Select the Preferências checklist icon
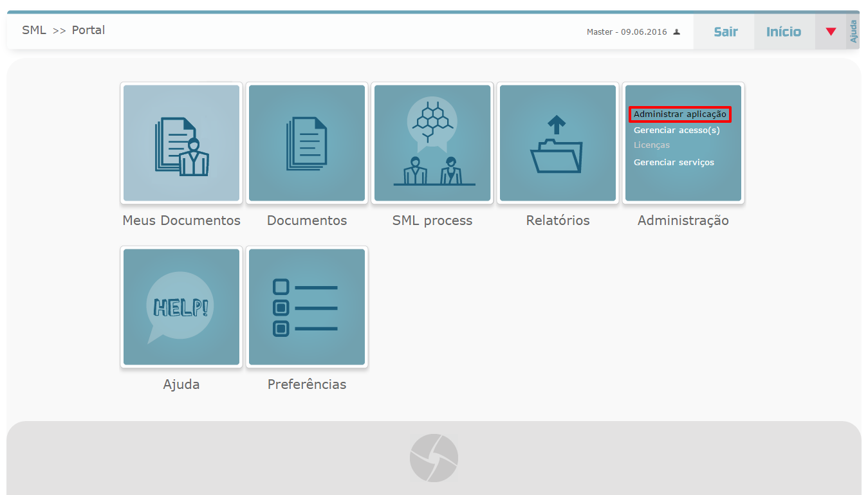Viewport: 868px width, 495px height. pos(306,307)
